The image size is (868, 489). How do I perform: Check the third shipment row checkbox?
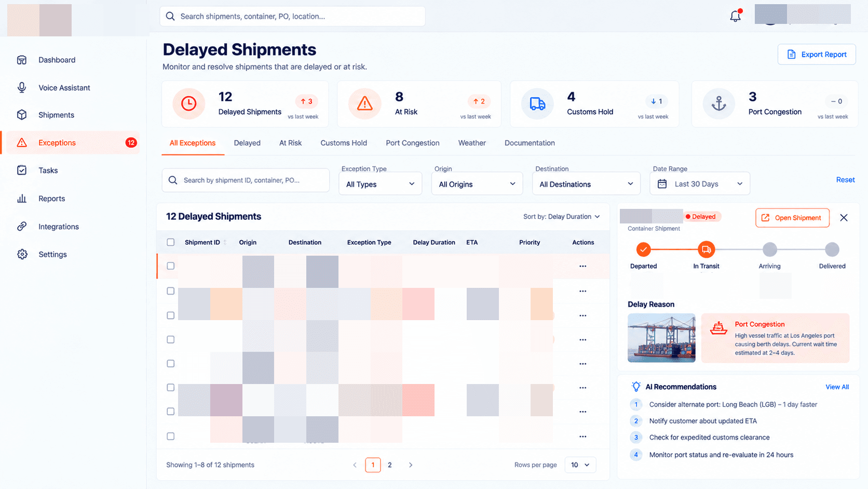point(170,315)
